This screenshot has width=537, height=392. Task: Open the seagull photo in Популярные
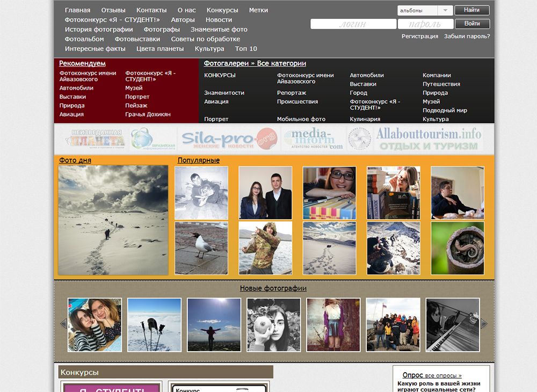click(201, 248)
